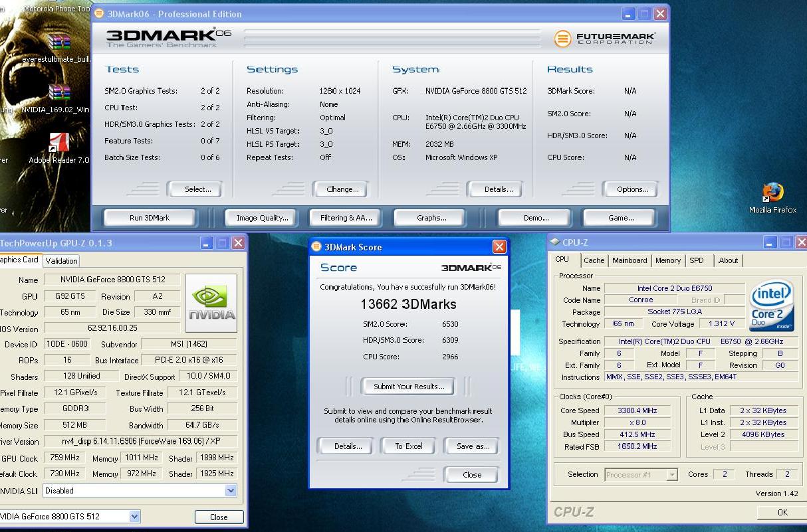Screen dimensions: 807x532
Task: Click the 3DMark06 logo in the main window
Action: (169, 38)
